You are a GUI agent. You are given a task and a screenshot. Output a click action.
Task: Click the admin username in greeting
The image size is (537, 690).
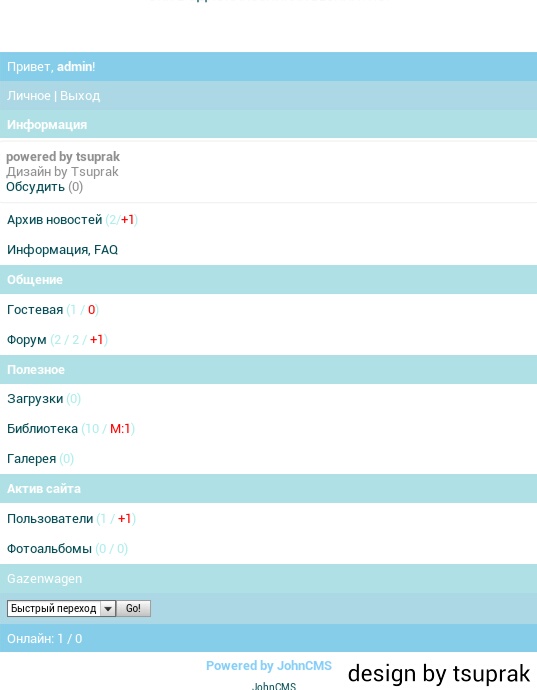click(x=75, y=66)
